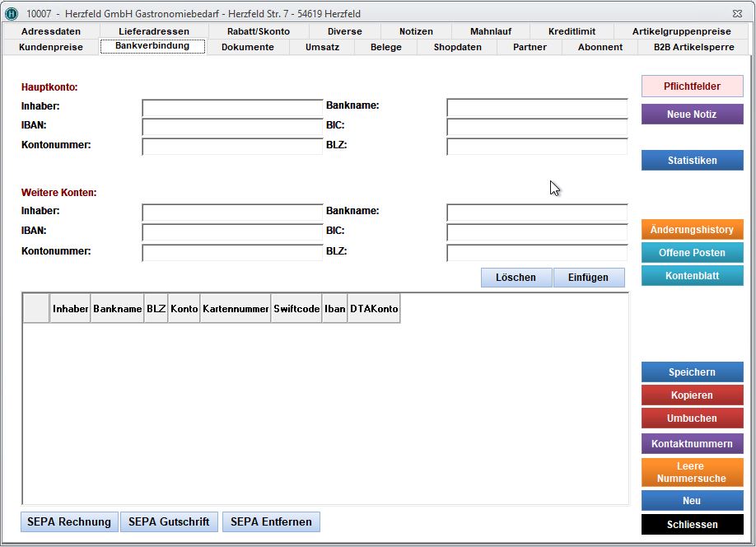Sort table by Bankname column header
The image size is (756, 547).
[118, 309]
